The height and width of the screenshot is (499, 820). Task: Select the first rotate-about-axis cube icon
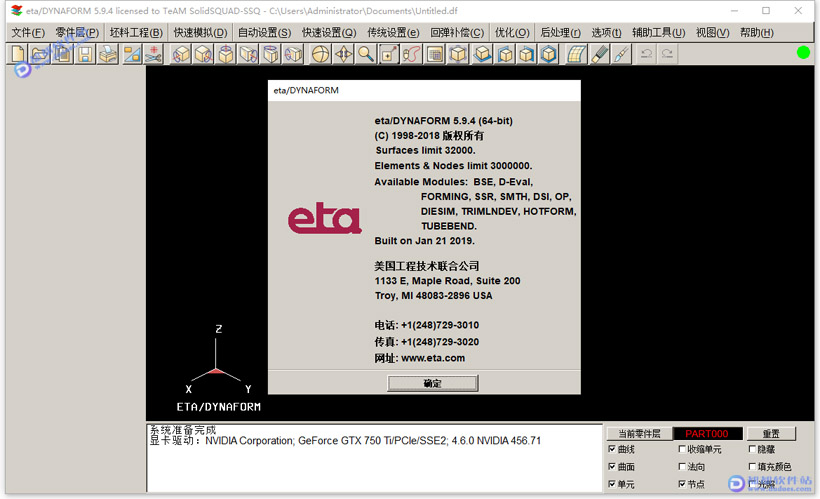[181, 54]
